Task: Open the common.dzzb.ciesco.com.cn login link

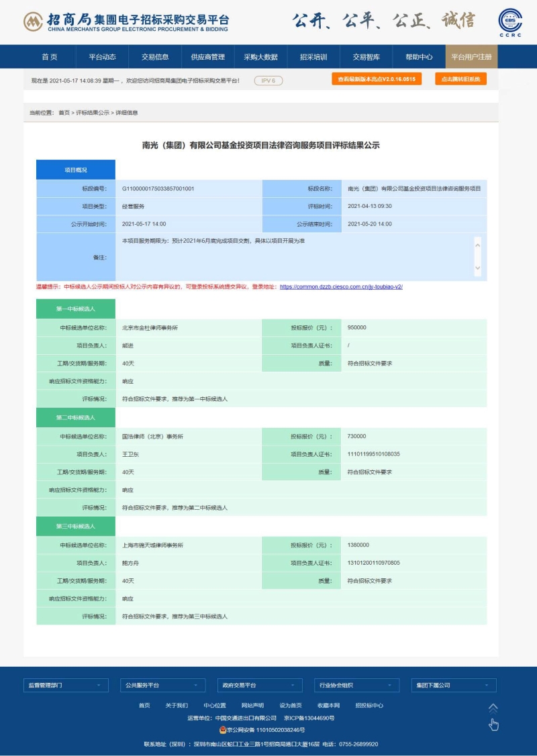Action: click(341, 286)
